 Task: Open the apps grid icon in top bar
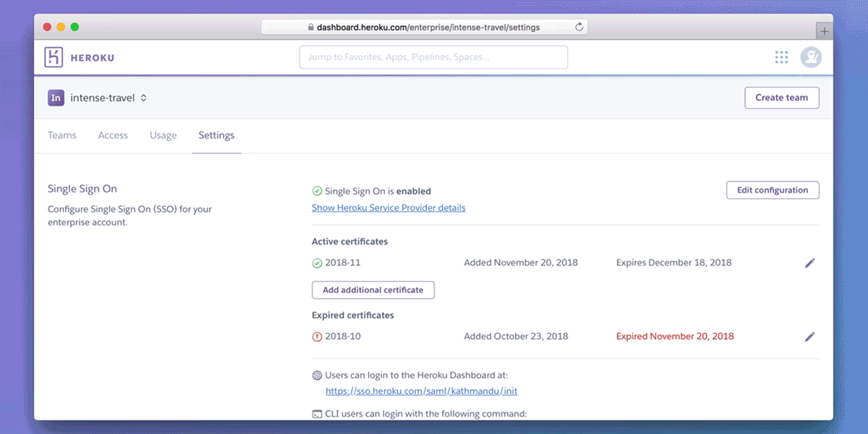pyautogui.click(x=781, y=56)
